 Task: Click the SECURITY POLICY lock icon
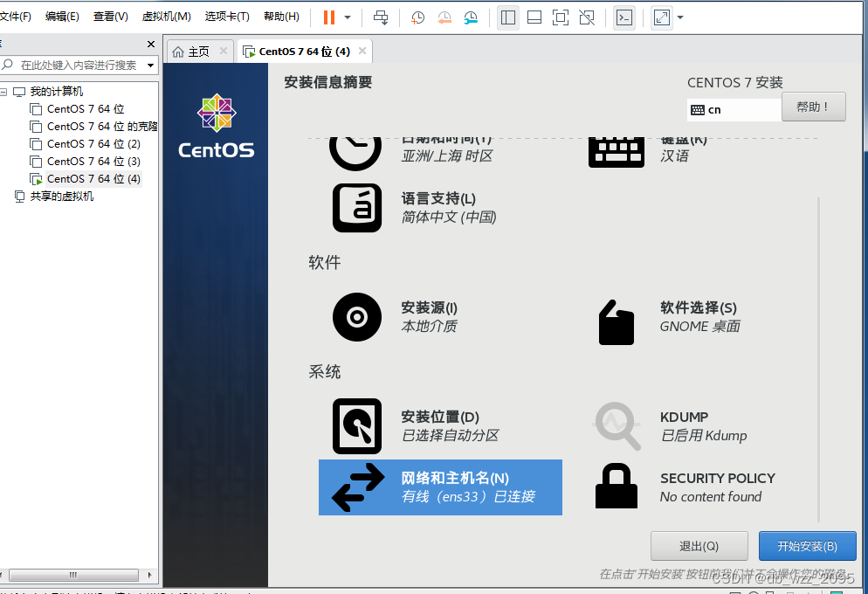617,486
